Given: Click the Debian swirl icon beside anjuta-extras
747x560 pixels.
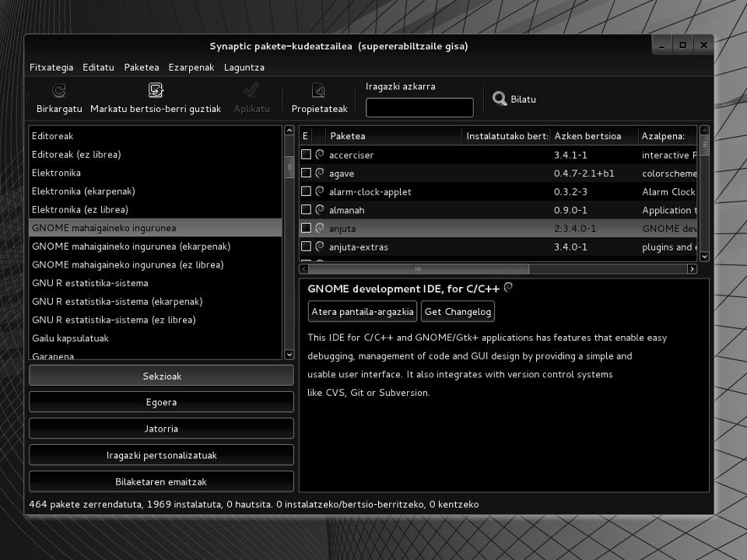Looking at the screenshot, I should click(320, 247).
